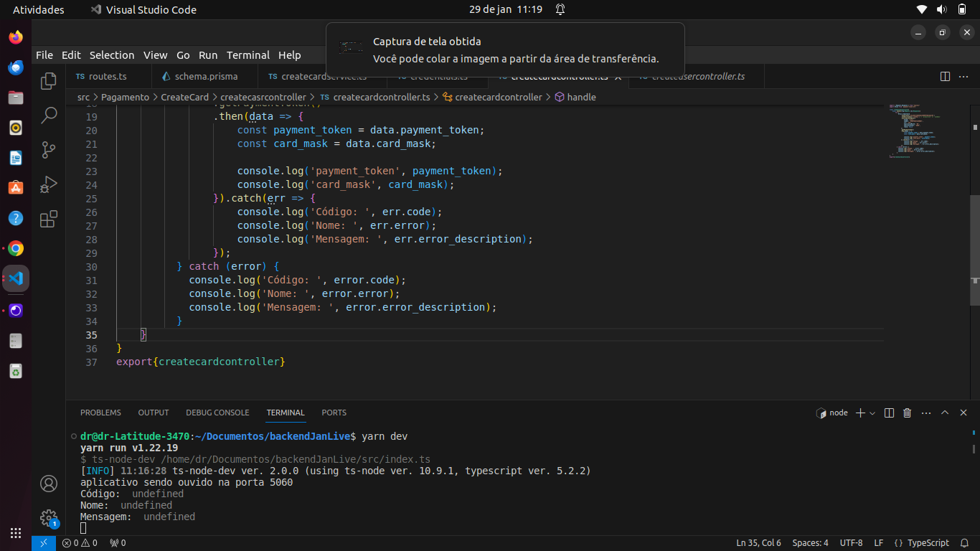
Task: Change end of line sequence LF
Action: (x=879, y=543)
